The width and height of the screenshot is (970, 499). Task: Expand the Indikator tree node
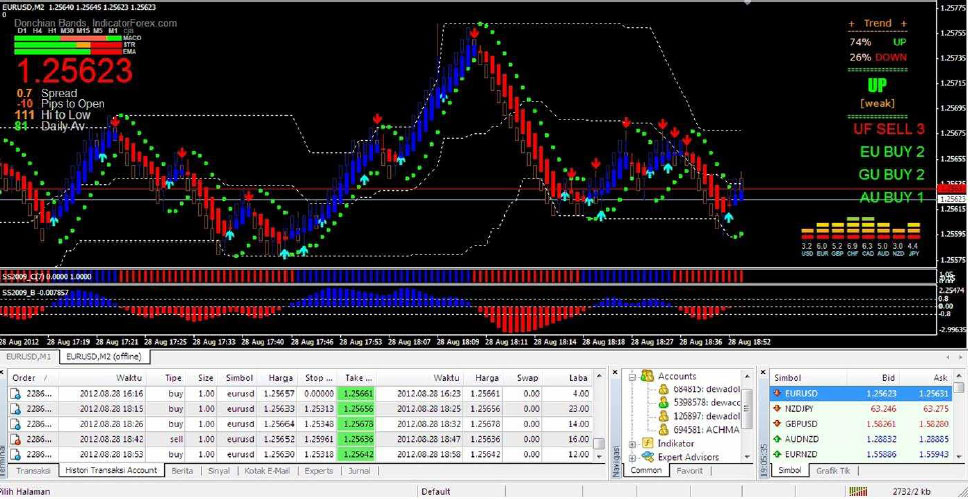pyautogui.click(x=632, y=444)
